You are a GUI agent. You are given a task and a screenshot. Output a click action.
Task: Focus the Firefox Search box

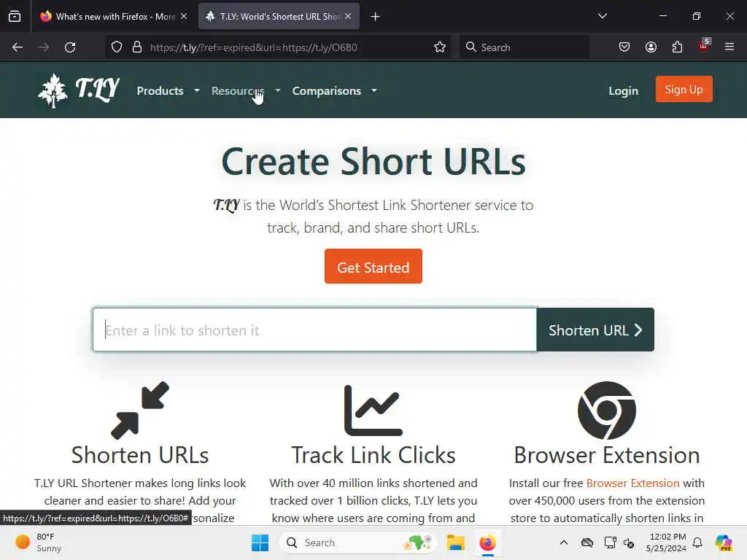click(524, 47)
